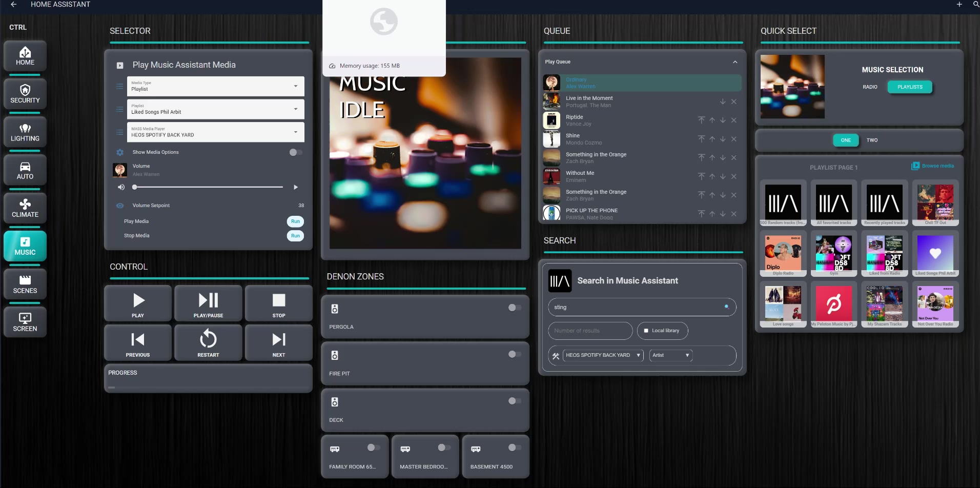Toggle the BASEMENT 4500 switch
Viewport: 980px width, 488px height.
tap(515, 448)
